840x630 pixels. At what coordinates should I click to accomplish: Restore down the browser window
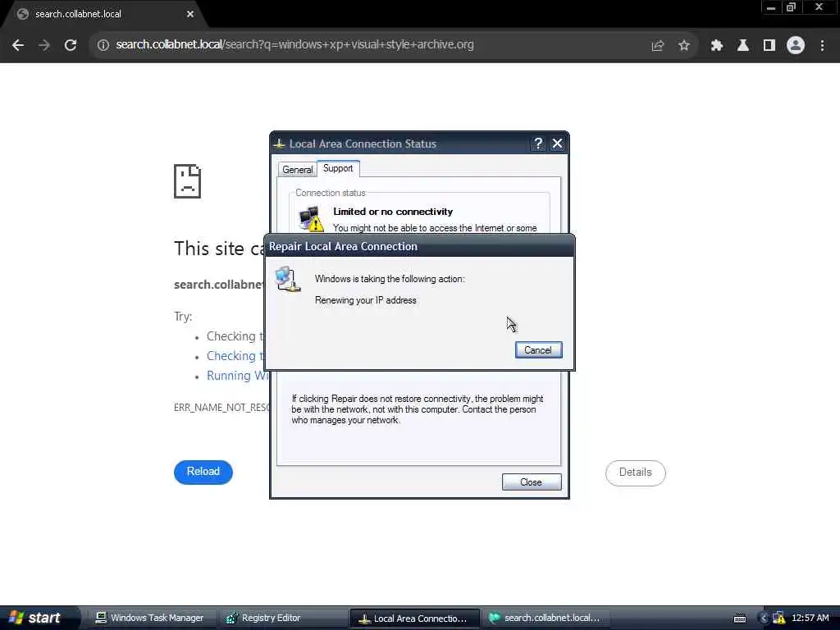click(x=791, y=7)
